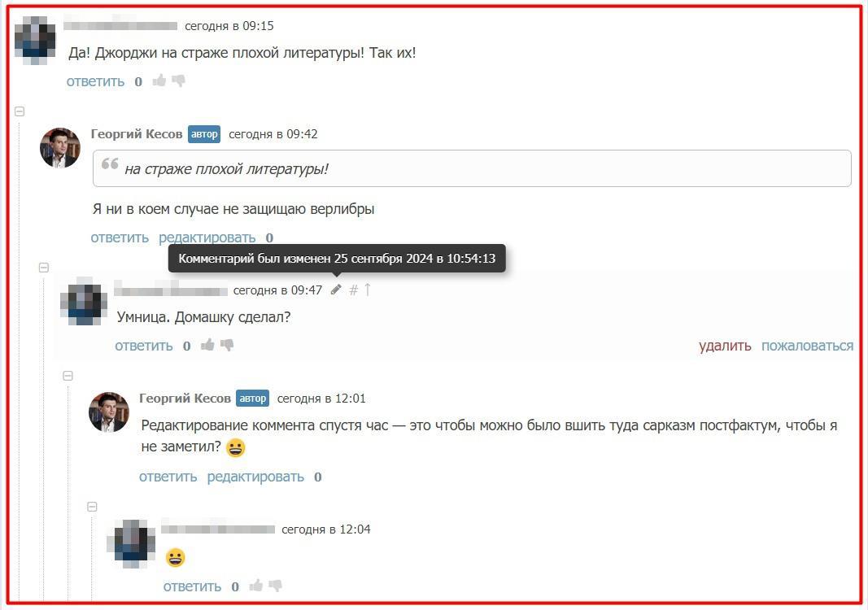
Task: Collapse the thread containing the 12:04 reply
Action: tap(93, 507)
